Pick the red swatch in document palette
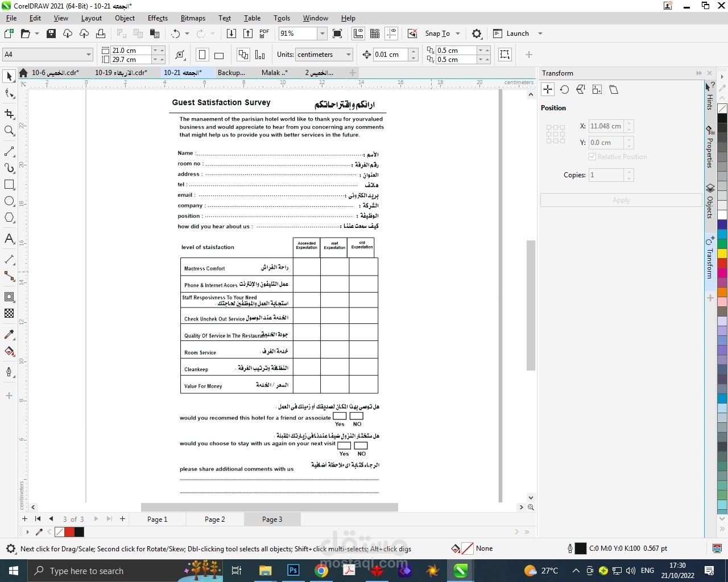Viewport: 728px width, 582px height. tap(69, 532)
